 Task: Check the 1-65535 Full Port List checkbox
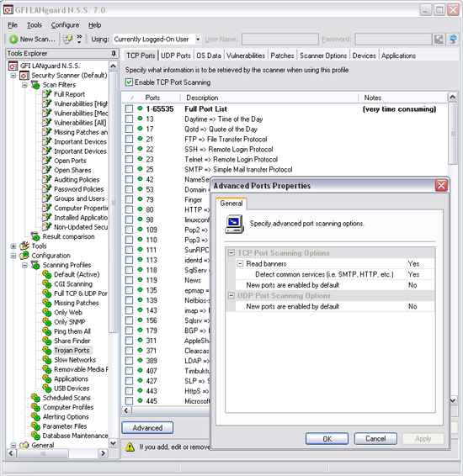coord(129,108)
